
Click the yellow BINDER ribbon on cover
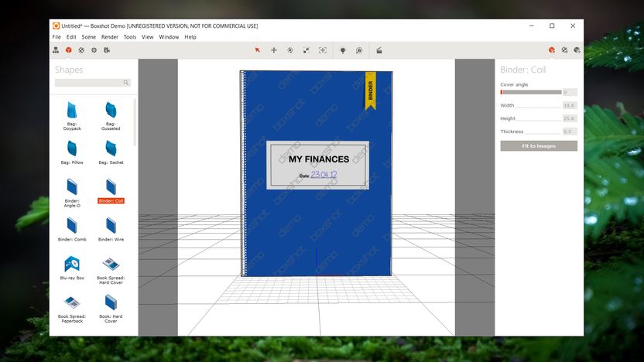click(371, 90)
